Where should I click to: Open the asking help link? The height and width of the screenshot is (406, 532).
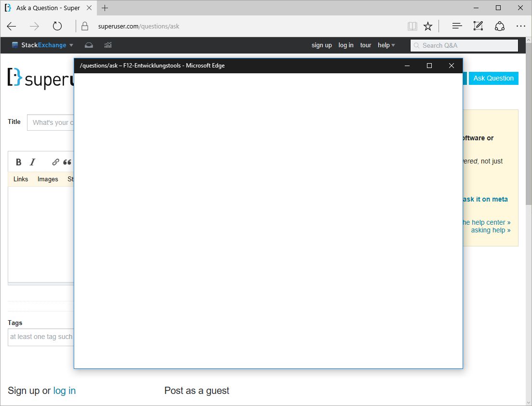(491, 230)
